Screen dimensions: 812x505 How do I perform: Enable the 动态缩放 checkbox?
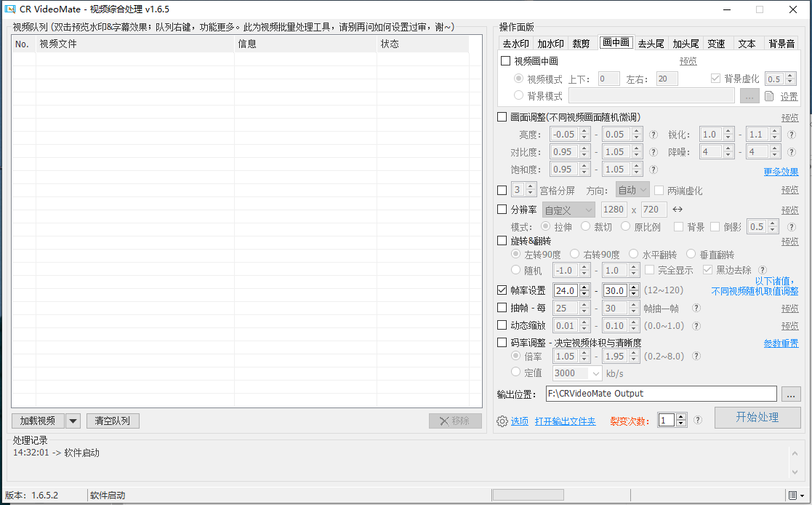pos(502,325)
